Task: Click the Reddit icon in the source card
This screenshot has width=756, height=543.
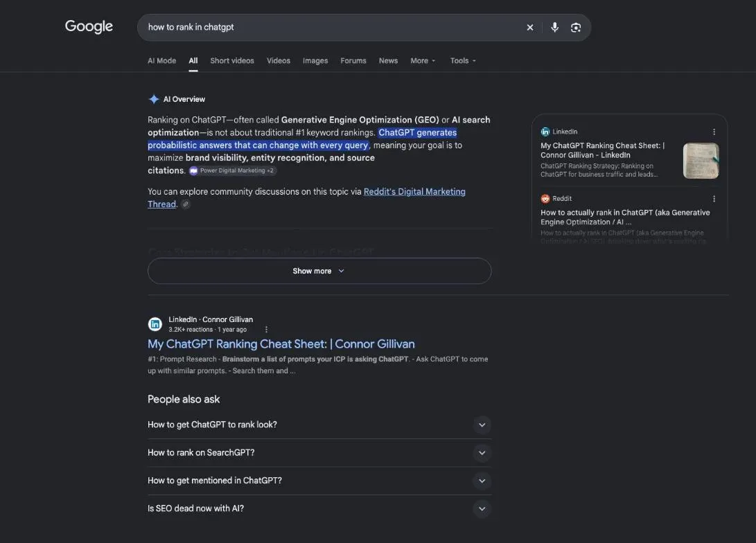Action: tap(545, 199)
